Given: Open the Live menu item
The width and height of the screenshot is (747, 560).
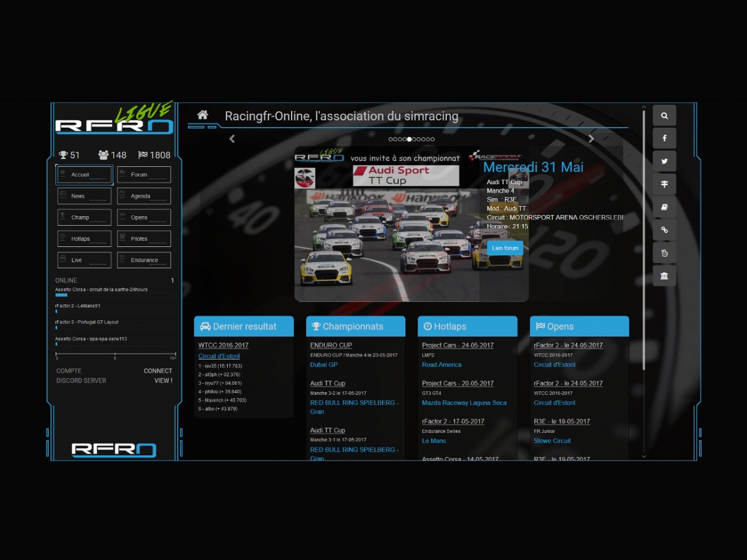Looking at the screenshot, I should [84, 260].
